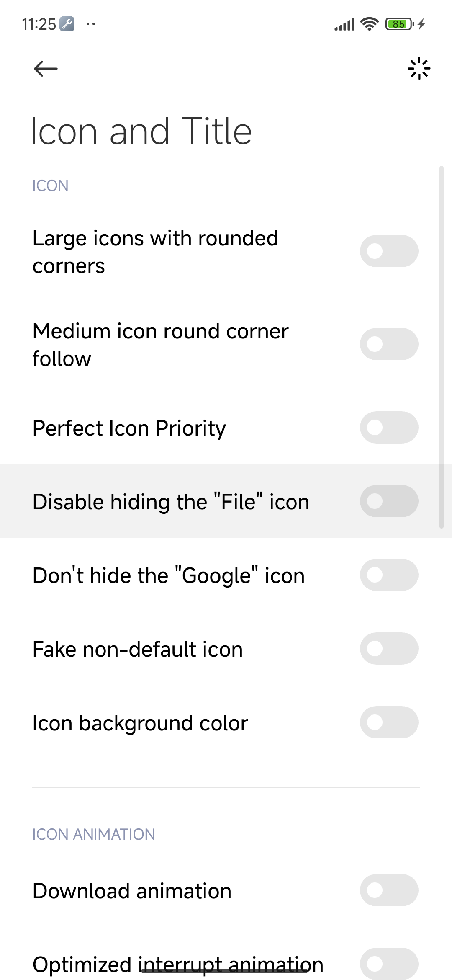Image resolution: width=452 pixels, height=980 pixels.
Task: Turn on Perfect Icon Priority switch
Action: tap(389, 428)
